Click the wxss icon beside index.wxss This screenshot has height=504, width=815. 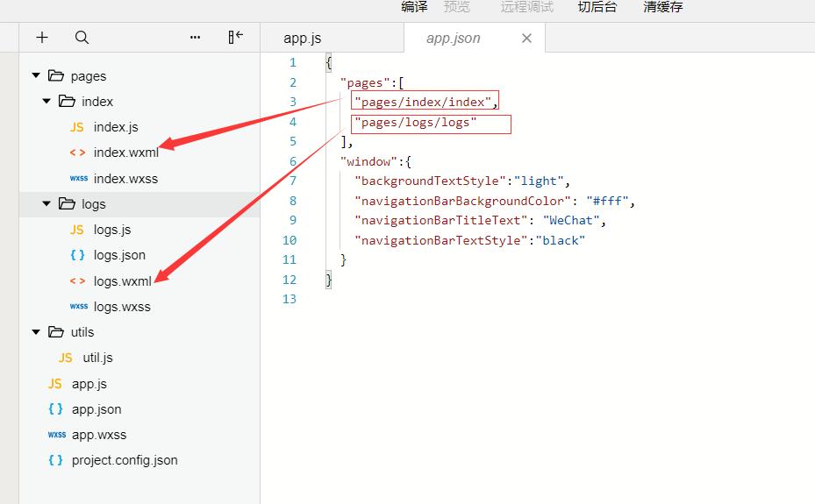(x=78, y=178)
